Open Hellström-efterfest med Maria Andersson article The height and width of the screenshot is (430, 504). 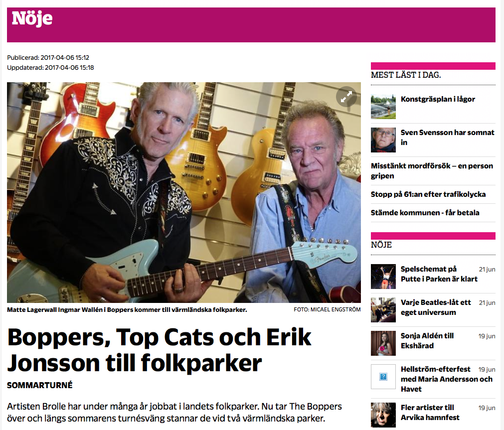447,379
